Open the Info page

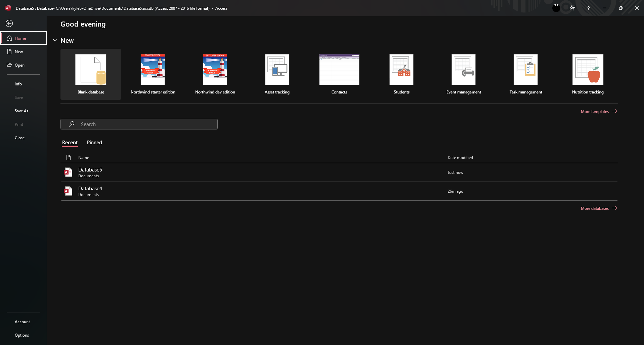click(x=24, y=84)
